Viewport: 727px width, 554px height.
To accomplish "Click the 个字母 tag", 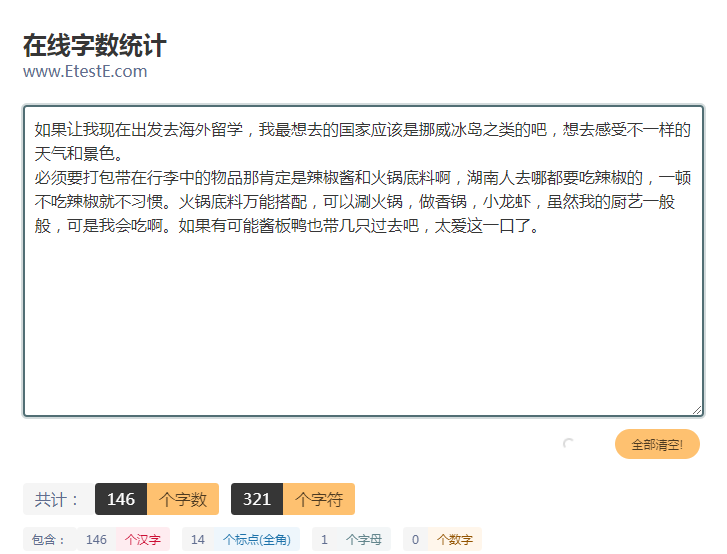I will (x=364, y=539).
